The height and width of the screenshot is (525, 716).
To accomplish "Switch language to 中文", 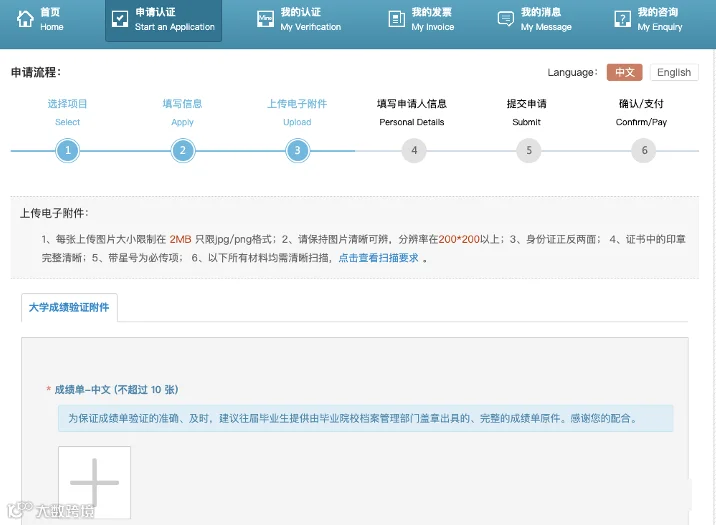I will 624,72.
